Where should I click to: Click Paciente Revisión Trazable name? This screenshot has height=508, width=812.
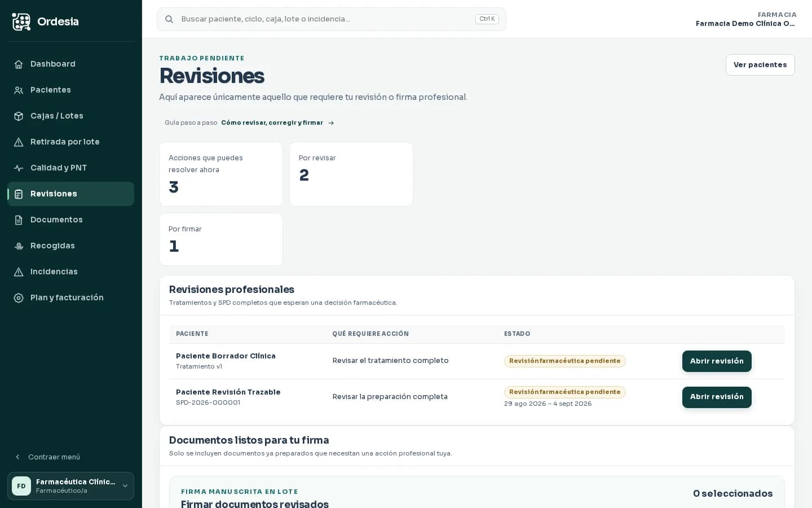coord(228,392)
